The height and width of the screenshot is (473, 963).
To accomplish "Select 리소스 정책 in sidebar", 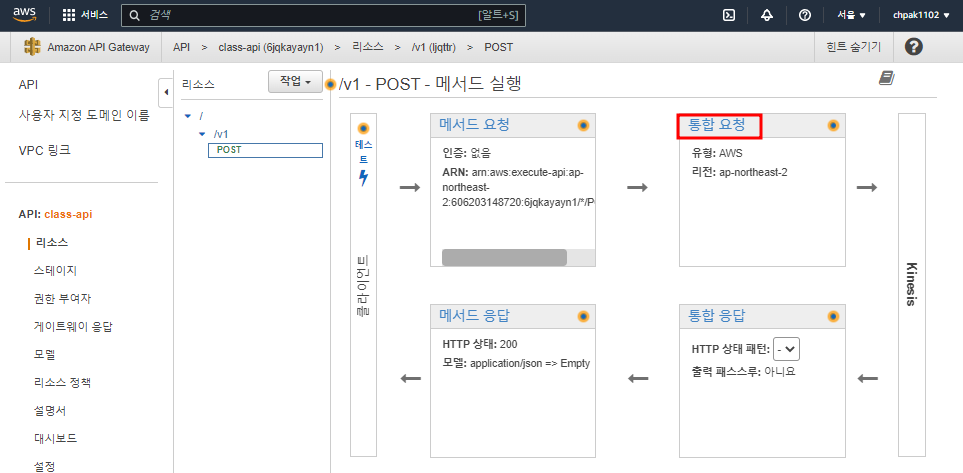I will [62, 383].
